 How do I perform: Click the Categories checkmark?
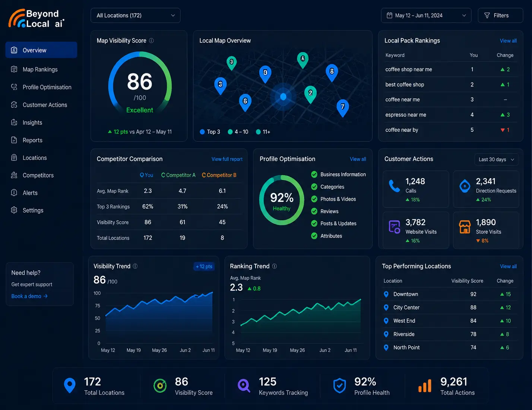point(314,187)
